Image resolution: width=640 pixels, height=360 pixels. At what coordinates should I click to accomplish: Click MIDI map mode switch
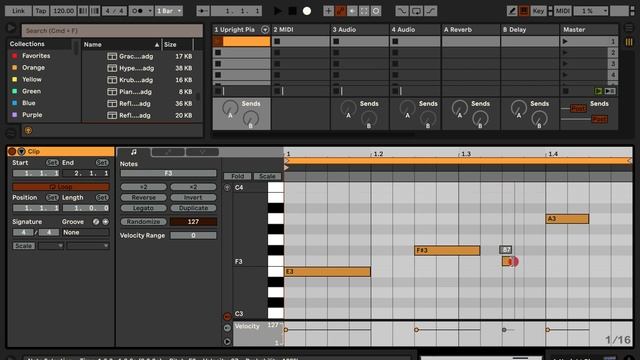point(562,11)
